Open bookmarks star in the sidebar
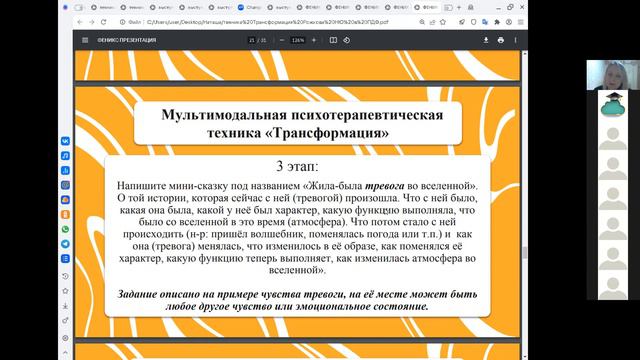This screenshot has height=360, width=640. point(65,291)
